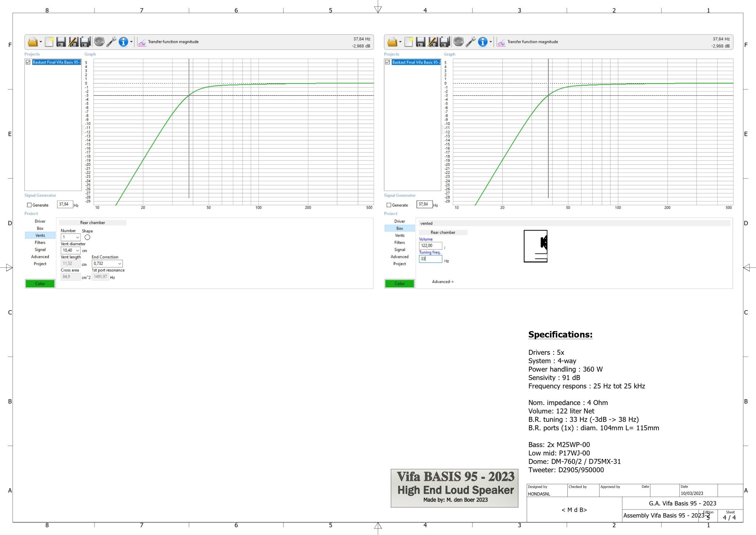This screenshot has width=756, height=535.
Task: Click the vented box type bar
Action: pyautogui.click(x=574, y=223)
